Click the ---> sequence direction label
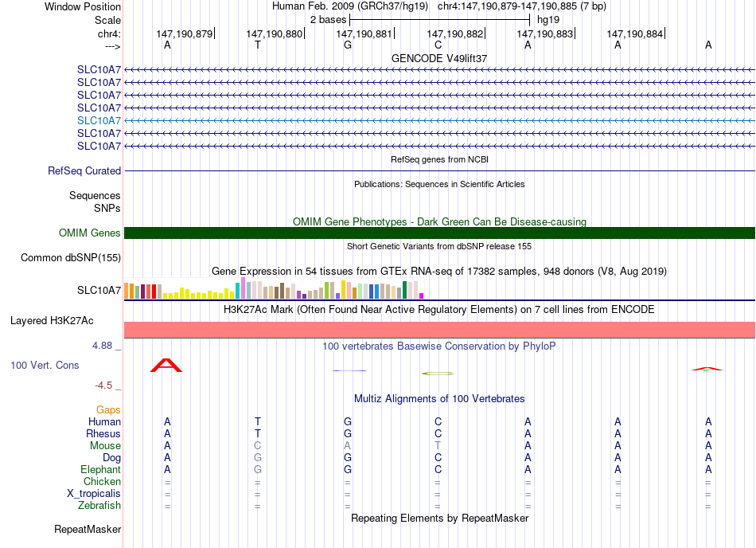 coord(112,46)
